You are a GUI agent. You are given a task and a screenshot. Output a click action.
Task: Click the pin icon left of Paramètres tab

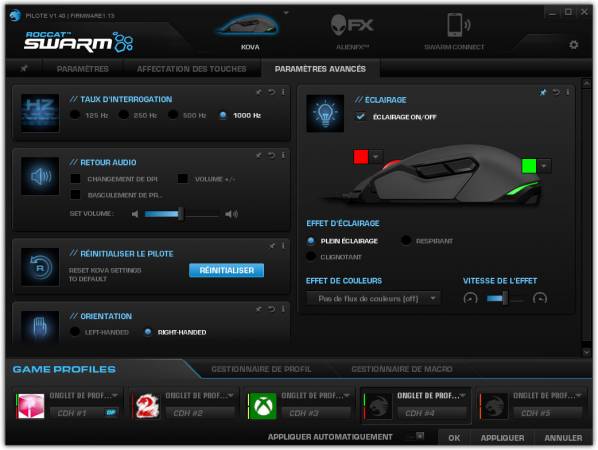pyautogui.click(x=24, y=68)
